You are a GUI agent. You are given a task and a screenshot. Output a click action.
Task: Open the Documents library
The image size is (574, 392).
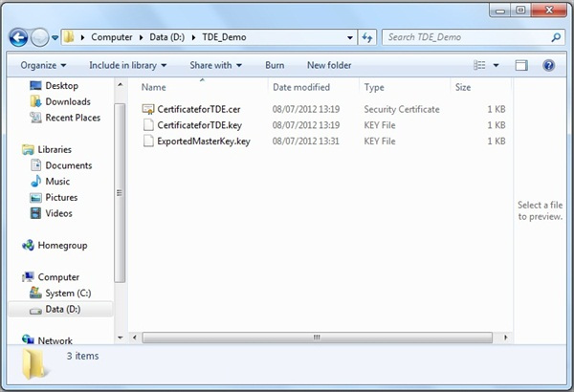69,165
